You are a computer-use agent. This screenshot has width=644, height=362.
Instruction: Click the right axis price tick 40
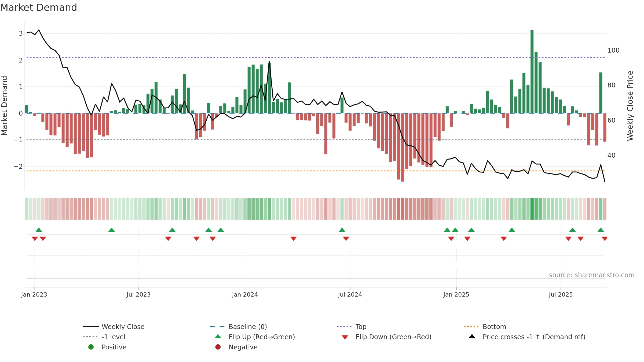611,156
